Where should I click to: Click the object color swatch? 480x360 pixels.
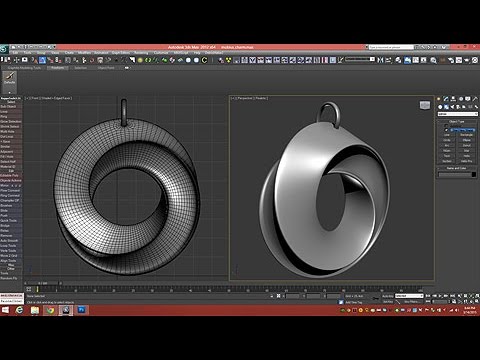(474, 174)
